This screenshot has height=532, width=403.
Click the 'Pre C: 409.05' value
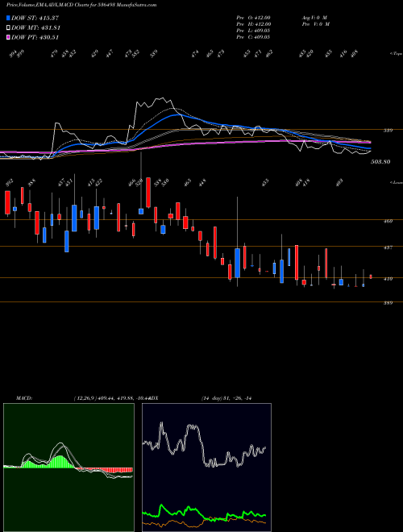pos(253,37)
